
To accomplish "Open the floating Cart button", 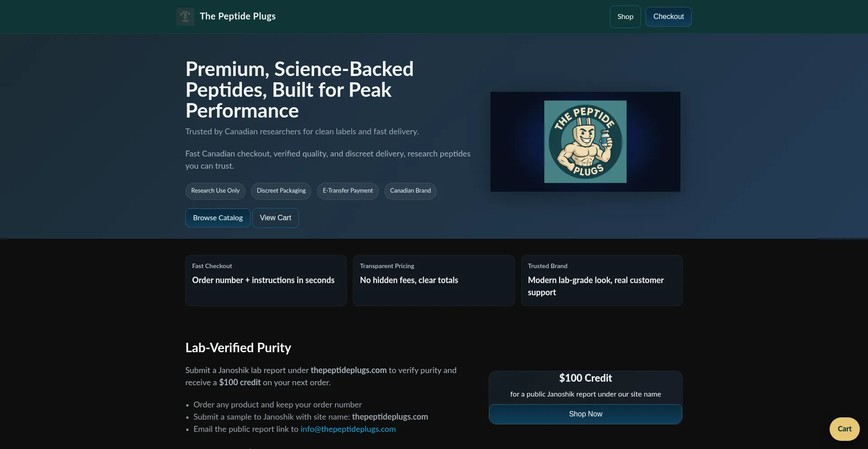I will 844,429.
